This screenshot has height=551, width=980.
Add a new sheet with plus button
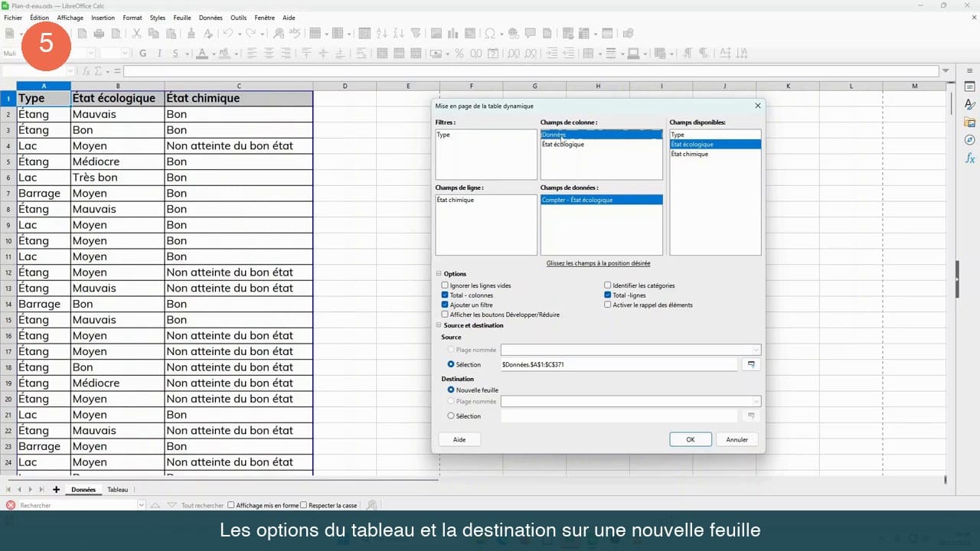[56, 490]
